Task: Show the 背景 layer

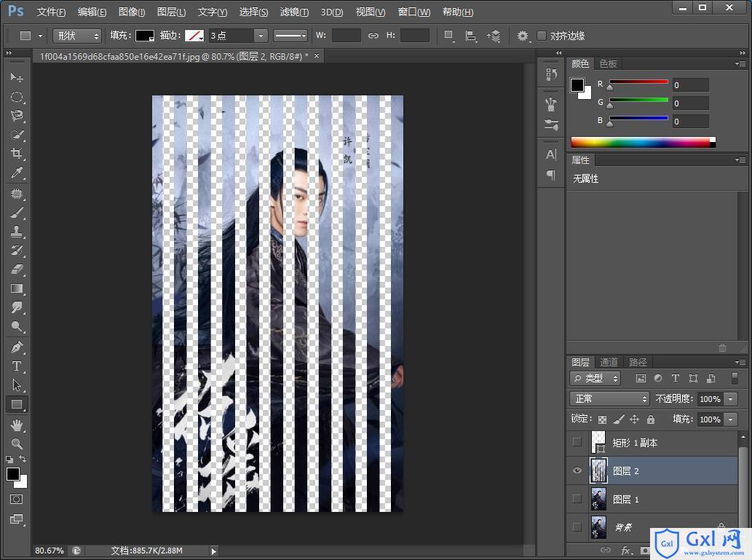Action: 577,527
